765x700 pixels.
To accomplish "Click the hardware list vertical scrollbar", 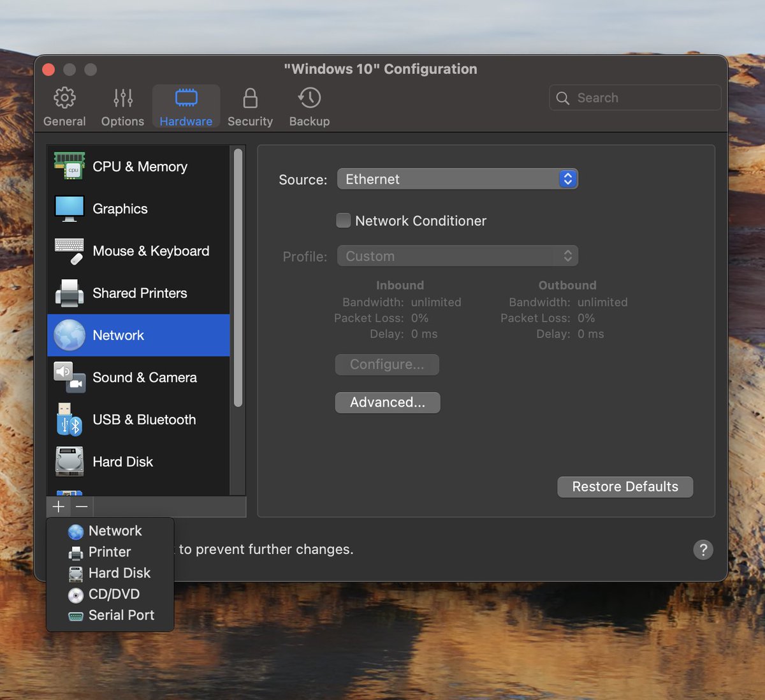I will click(x=238, y=277).
